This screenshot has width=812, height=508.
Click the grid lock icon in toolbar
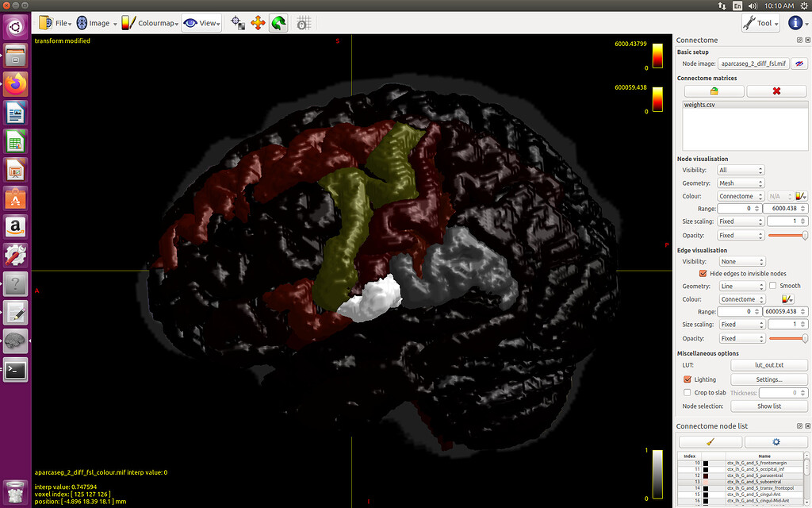(x=303, y=24)
